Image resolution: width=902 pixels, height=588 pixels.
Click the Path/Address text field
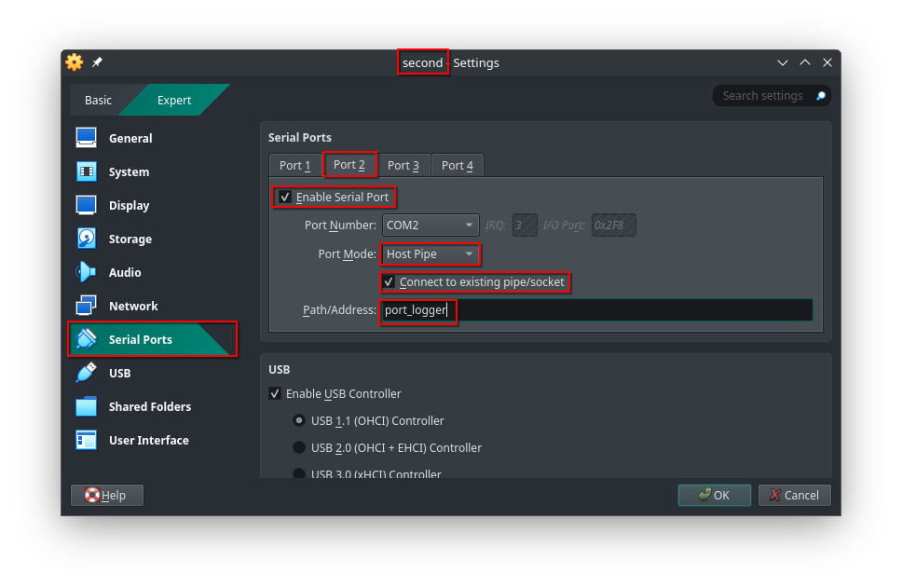tap(634, 310)
